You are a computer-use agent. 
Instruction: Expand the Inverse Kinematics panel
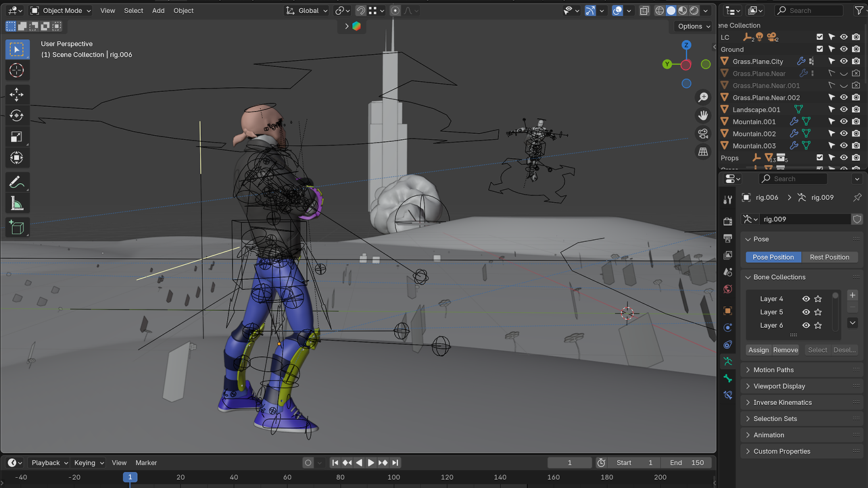pyautogui.click(x=782, y=402)
